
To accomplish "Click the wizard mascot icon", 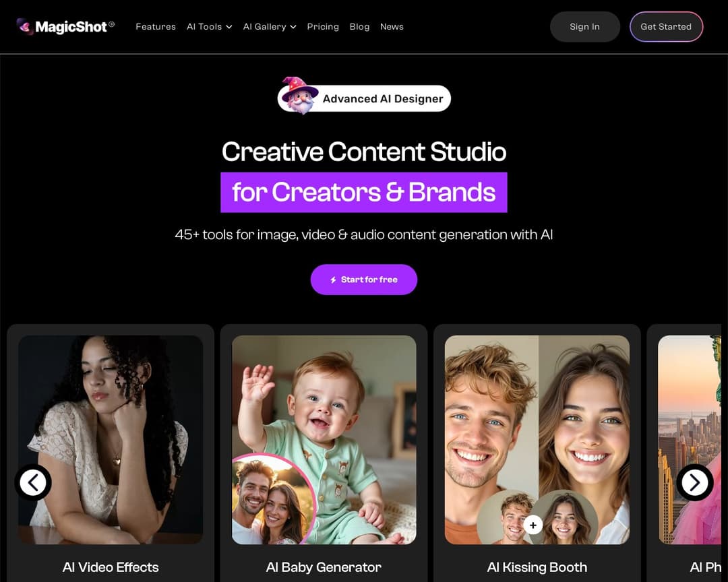I will (300, 96).
